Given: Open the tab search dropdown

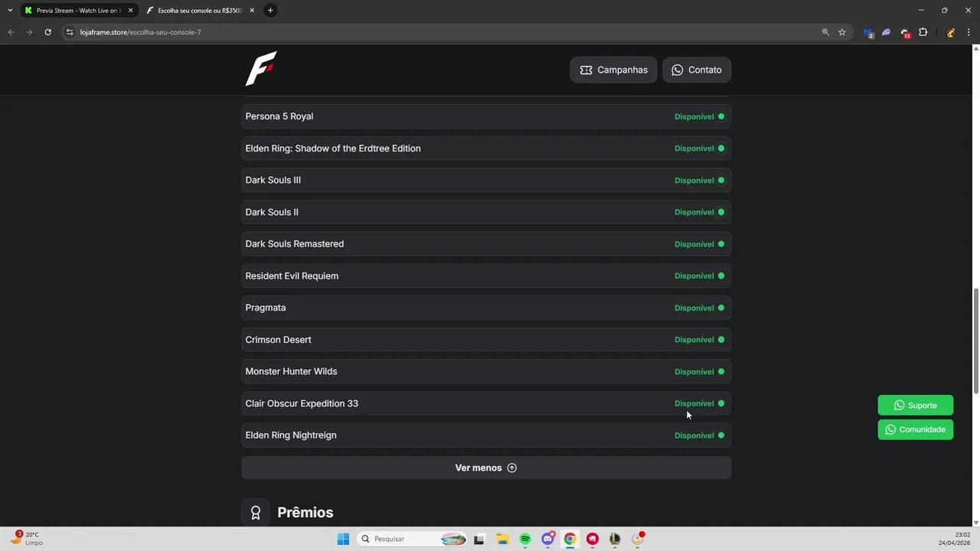Looking at the screenshot, I should tap(10, 11).
